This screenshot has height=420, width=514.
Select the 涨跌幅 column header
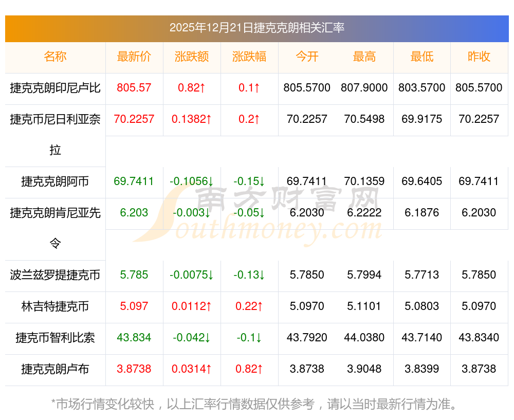(x=249, y=57)
